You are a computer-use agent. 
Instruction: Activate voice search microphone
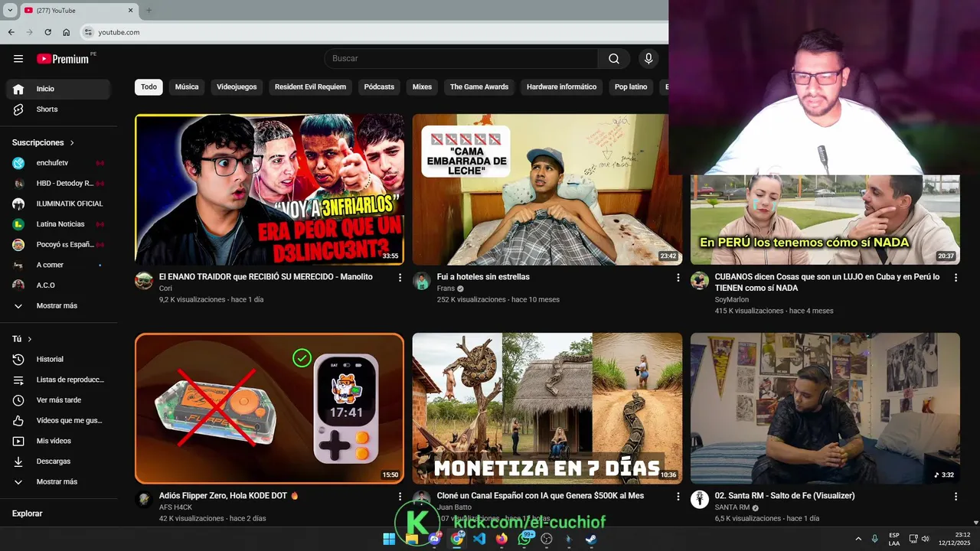pyautogui.click(x=648, y=59)
